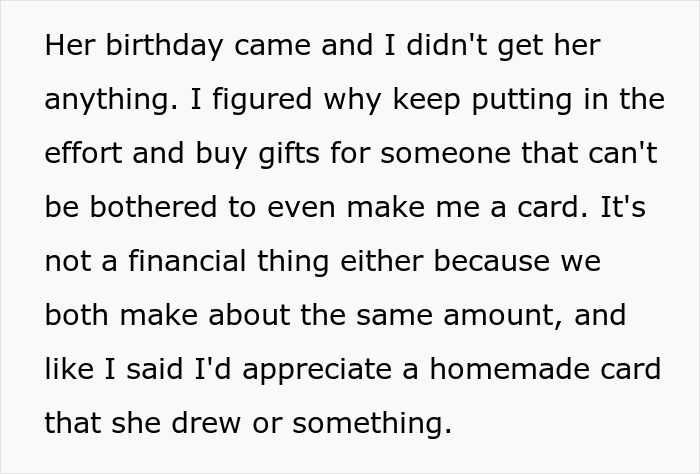Viewport: 700px width, 474px height.
Task: Click the word "because" in the fifth line
Action: (517, 260)
